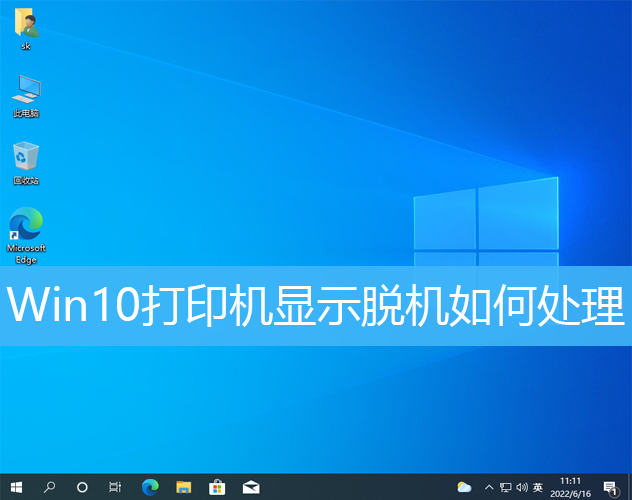Open the Windows Start menu
The height and width of the screenshot is (500, 632).
pos(16,487)
